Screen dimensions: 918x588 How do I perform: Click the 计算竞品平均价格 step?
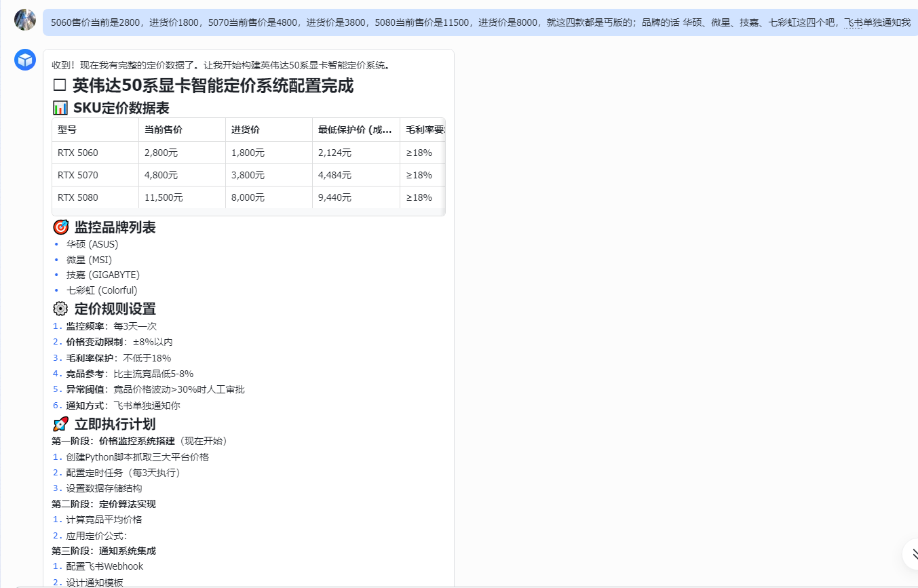point(104,520)
